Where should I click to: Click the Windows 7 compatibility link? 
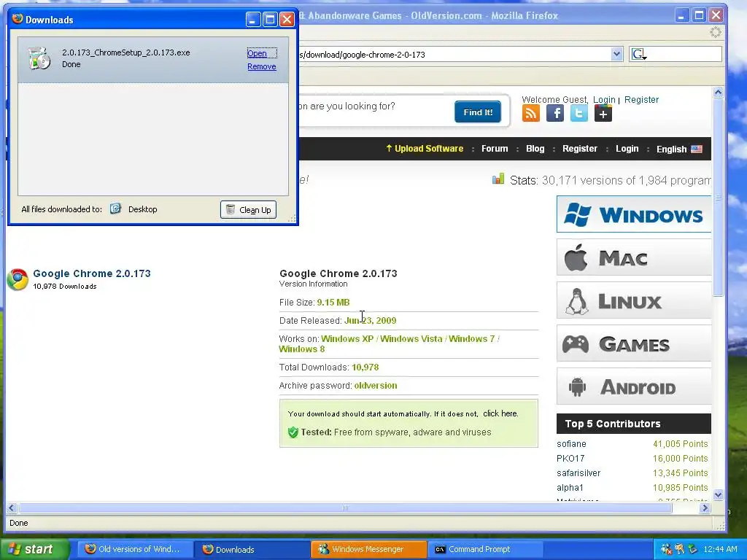click(472, 338)
